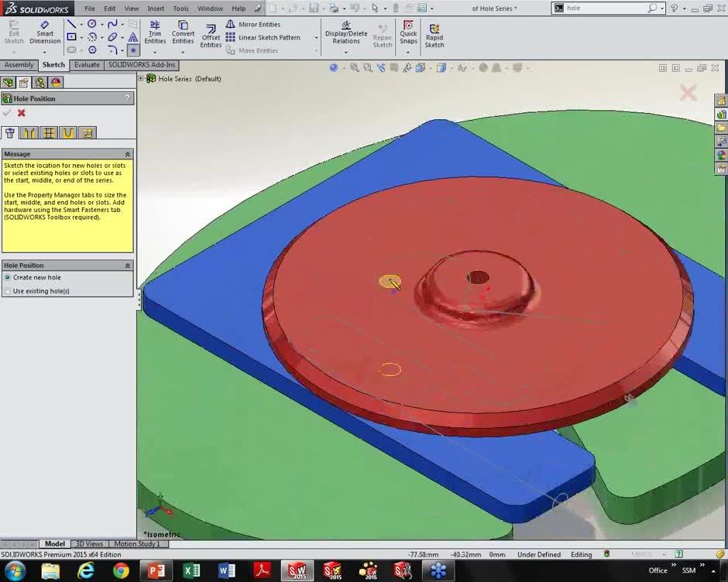This screenshot has height=582, width=728.
Task: Click the Zoom to Fit icon
Action: pyautogui.click(x=354, y=68)
